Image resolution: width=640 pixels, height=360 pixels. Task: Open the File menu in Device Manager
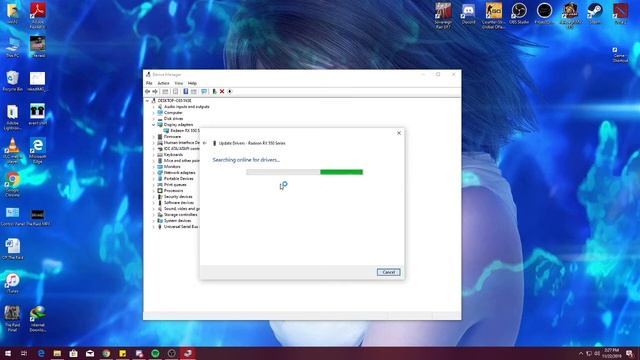pyautogui.click(x=149, y=83)
